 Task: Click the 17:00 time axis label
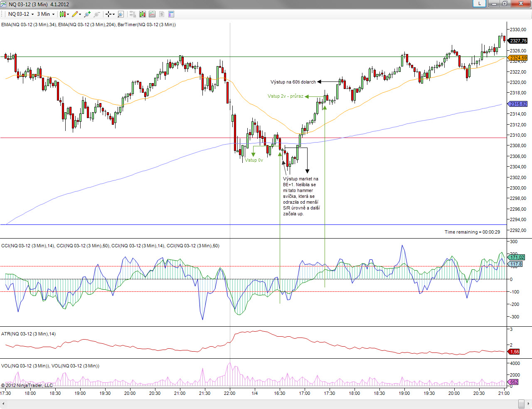[x=305, y=393]
